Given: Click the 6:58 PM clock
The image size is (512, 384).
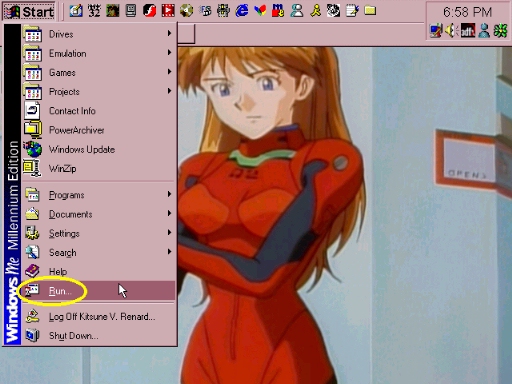Looking at the screenshot, I should pos(467,12).
